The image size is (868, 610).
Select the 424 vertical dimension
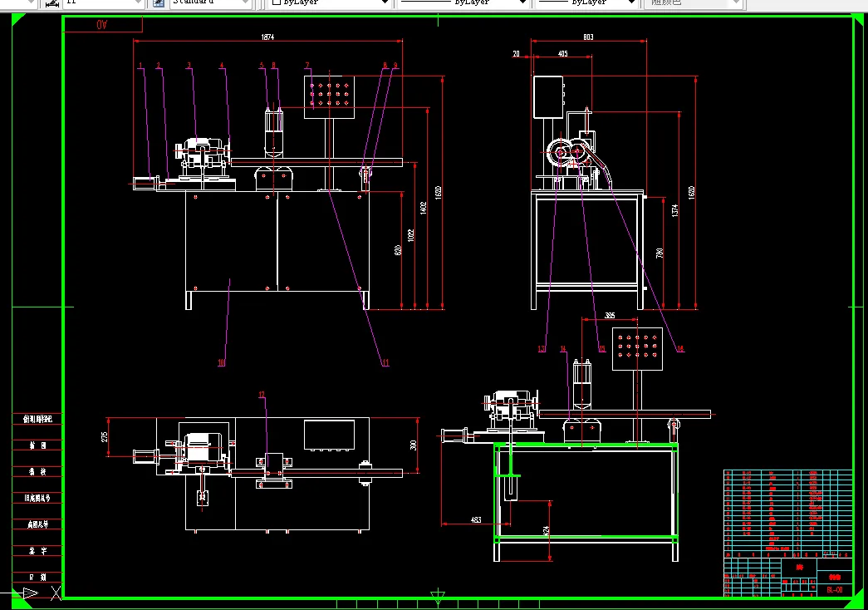pos(546,531)
